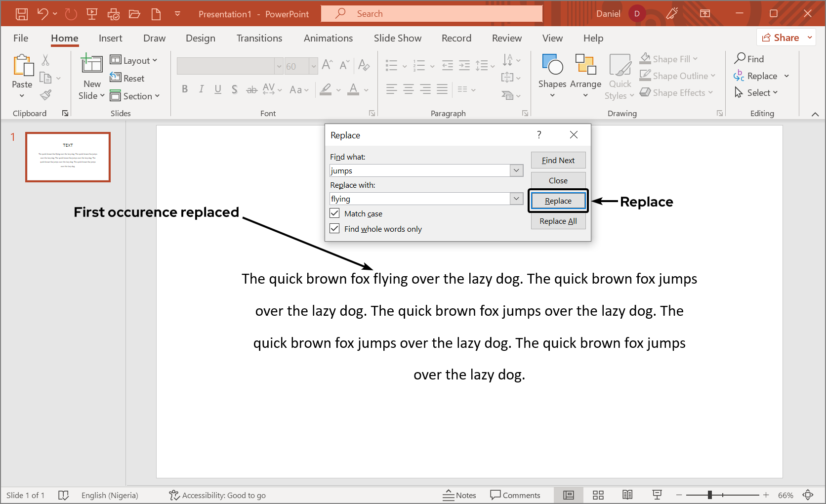Click the Replace All button
Image resolution: width=826 pixels, height=504 pixels.
[x=558, y=221]
